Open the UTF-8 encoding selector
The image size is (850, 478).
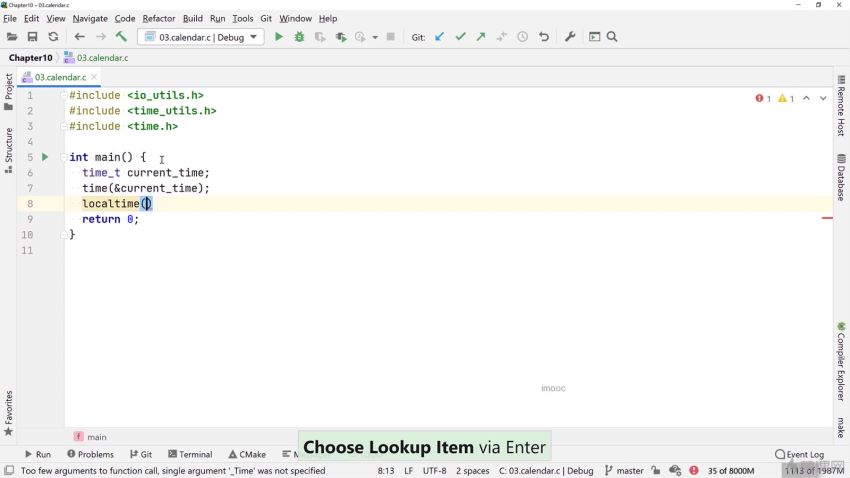434,470
